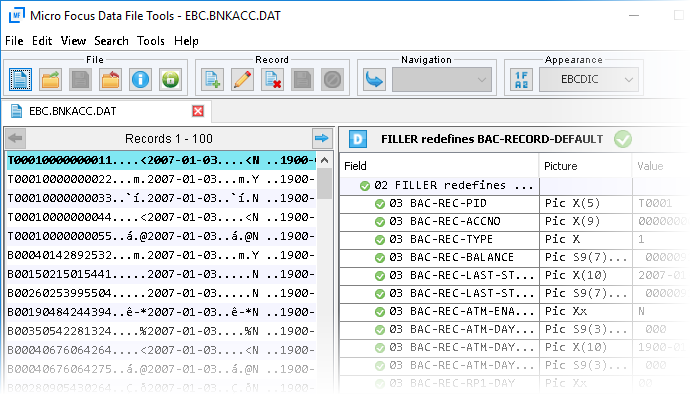Click the record list scroll up arrow
Image resolution: width=691 pixels, height=395 pixels.
tap(325, 160)
